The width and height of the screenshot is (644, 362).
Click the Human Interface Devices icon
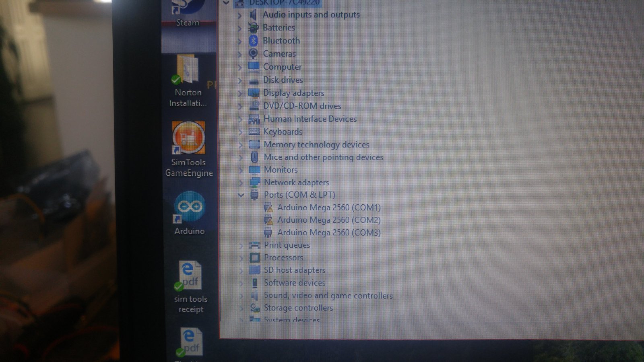click(254, 119)
